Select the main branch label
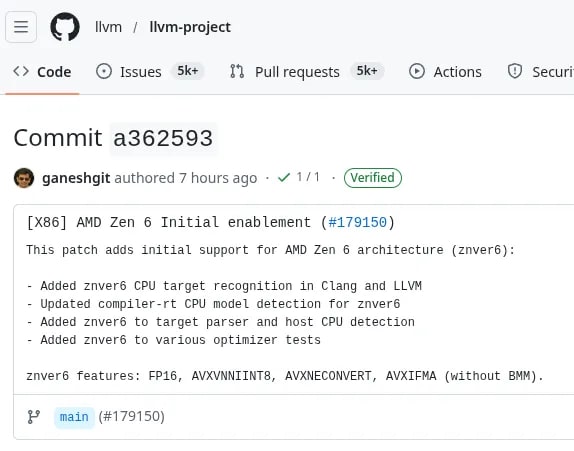 tap(74, 417)
